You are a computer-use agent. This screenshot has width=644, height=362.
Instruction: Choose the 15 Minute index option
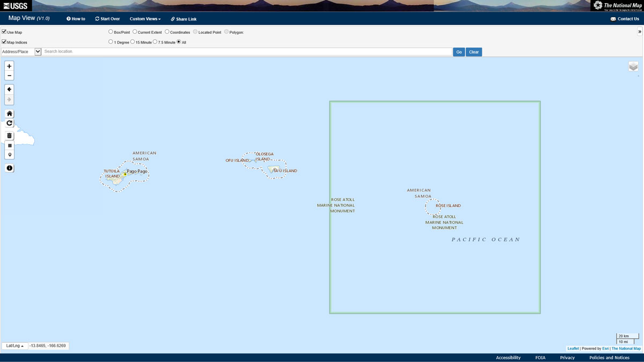[133, 42]
